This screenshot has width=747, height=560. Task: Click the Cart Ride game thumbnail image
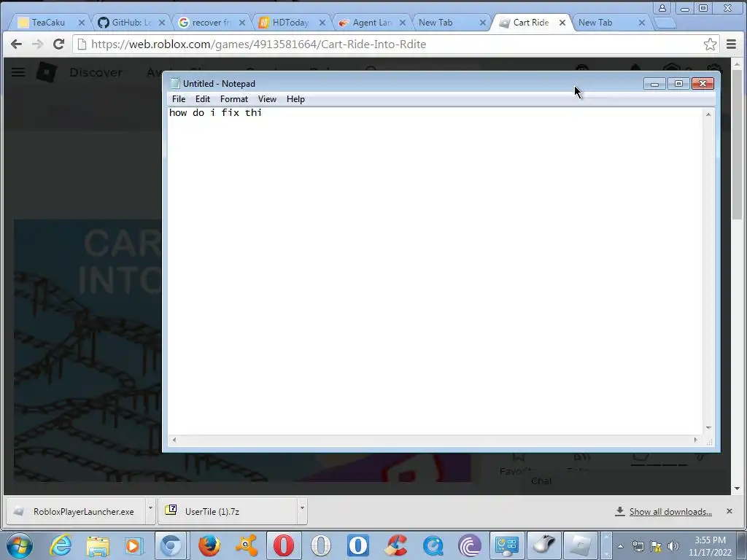(x=88, y=350)
